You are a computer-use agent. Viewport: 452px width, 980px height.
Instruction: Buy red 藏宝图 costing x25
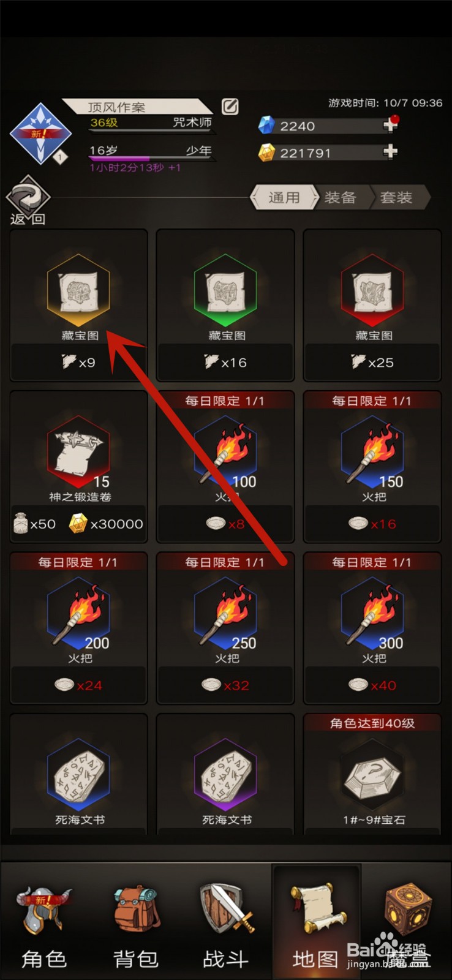[x=372, y=306]
